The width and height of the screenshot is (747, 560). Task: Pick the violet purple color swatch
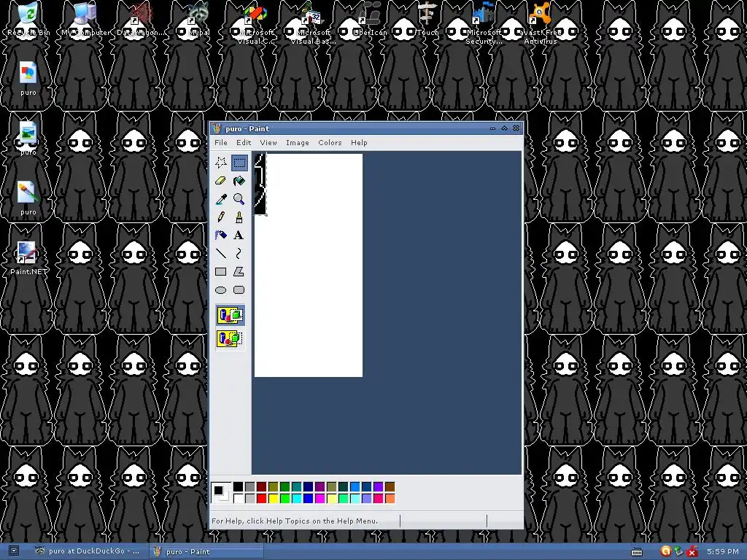378,486
